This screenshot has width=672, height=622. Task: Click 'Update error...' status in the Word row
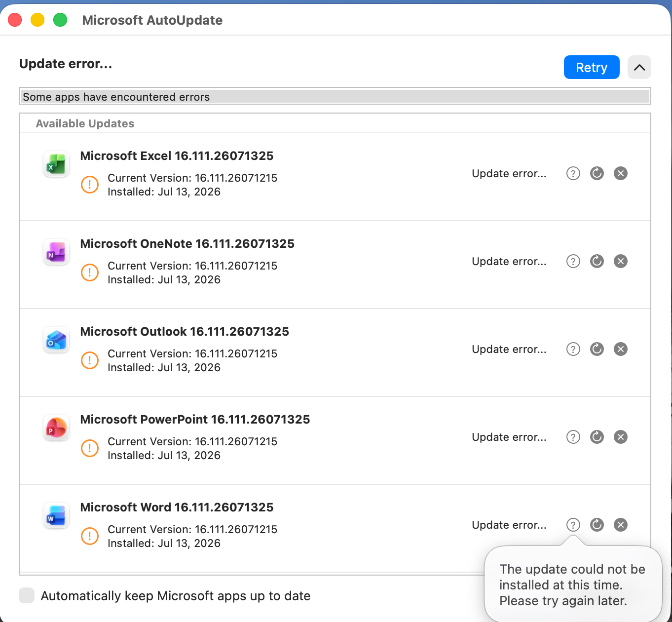(x=509, y=525)
